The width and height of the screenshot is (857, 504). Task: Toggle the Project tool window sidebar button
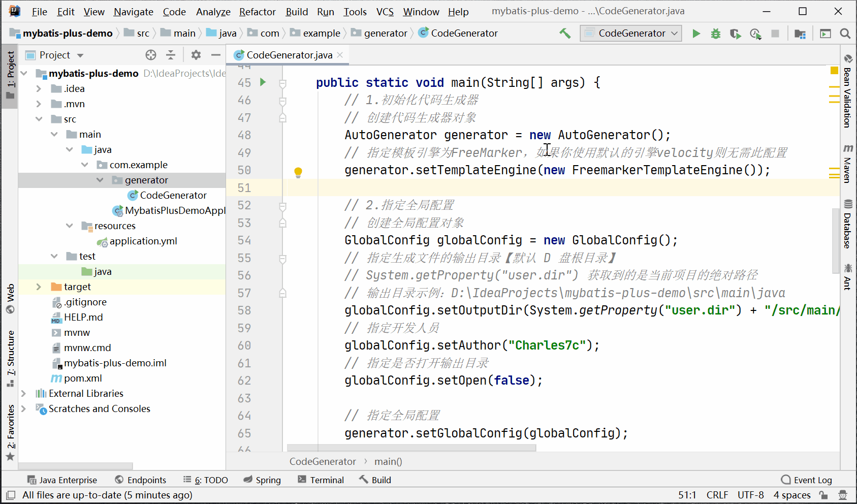pos(10,76)
